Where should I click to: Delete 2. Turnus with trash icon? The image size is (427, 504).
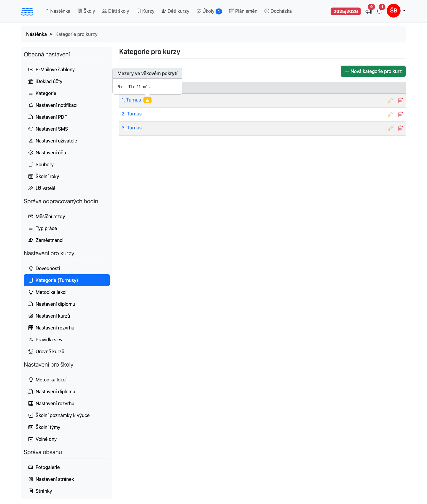click(400, 115)
